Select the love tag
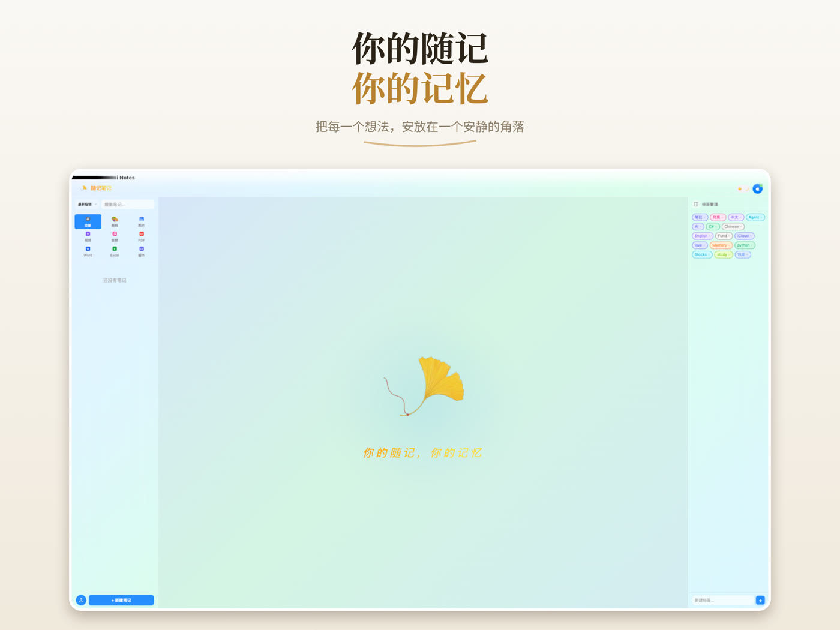The width and height of the screenshot is (840, 630). point(700,245)
